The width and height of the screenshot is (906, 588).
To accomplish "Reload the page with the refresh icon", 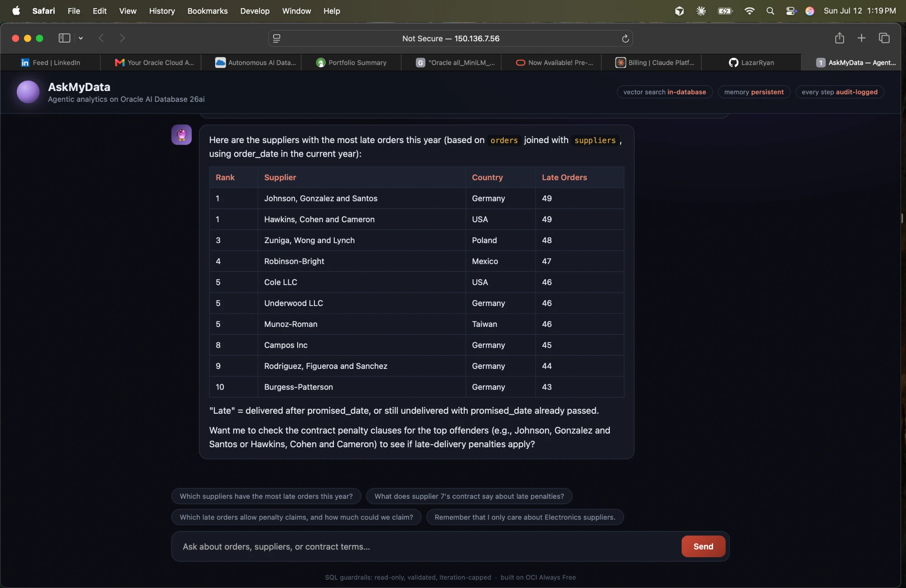I will point(625,38).
